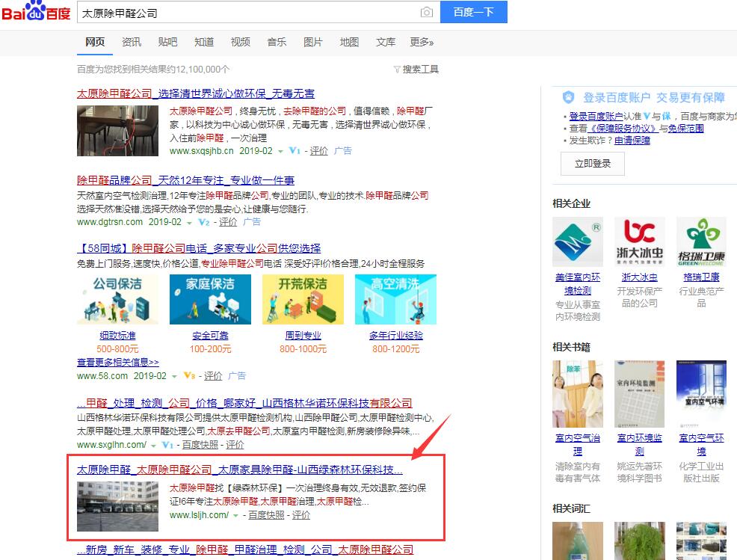Click the 立即登录 button
The height and width of the screenshot is (560, 737).
tap(592, 164)
